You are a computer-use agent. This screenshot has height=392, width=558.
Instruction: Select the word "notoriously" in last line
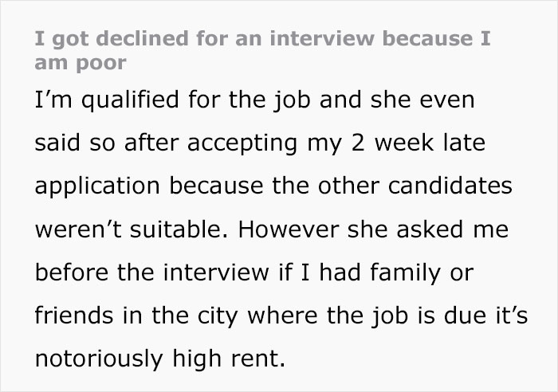(99, 359)
